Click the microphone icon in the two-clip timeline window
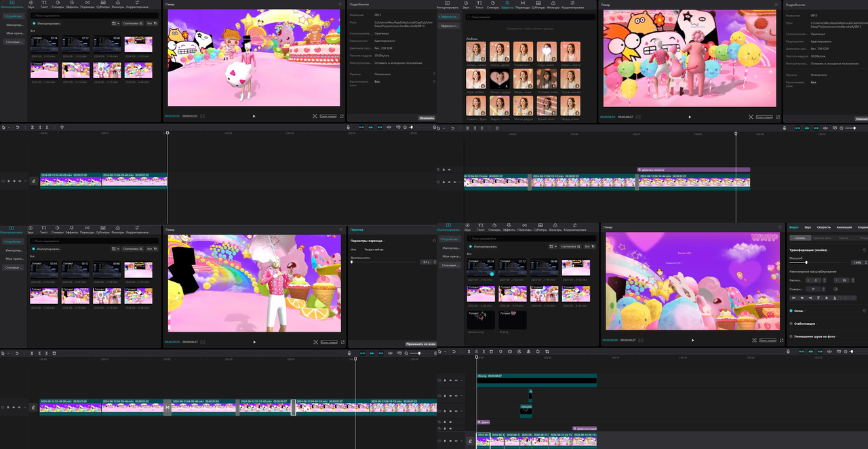Viewport: 868px width, 449px height. [x=348, y=127]
